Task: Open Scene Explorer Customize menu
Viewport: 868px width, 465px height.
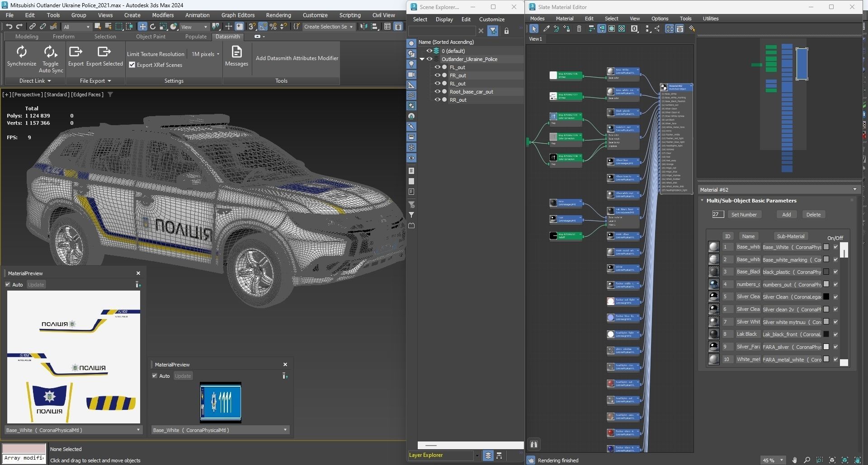Action: pos(491,19)
